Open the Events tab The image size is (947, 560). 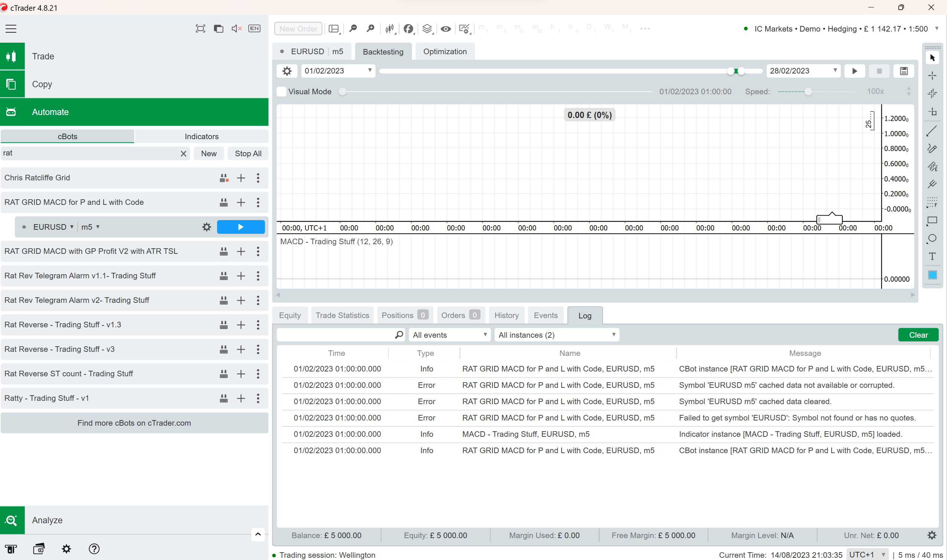click(545, 315)
